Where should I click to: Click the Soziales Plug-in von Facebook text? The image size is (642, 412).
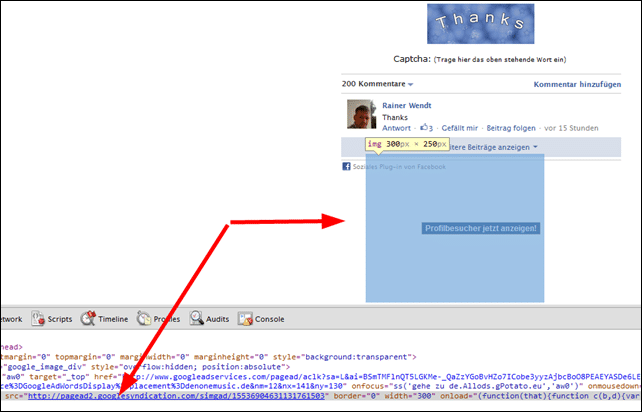[x=399, y=167]
